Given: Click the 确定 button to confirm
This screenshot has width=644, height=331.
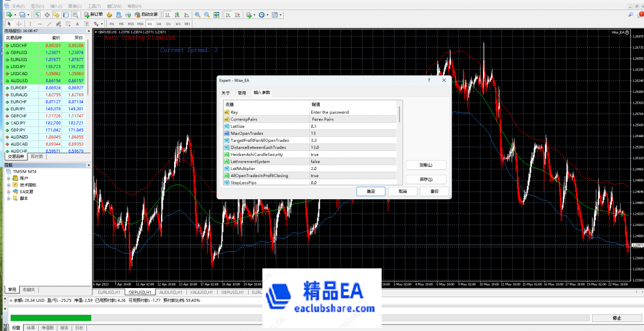Looking at the screenshot, I should point(370,191).
